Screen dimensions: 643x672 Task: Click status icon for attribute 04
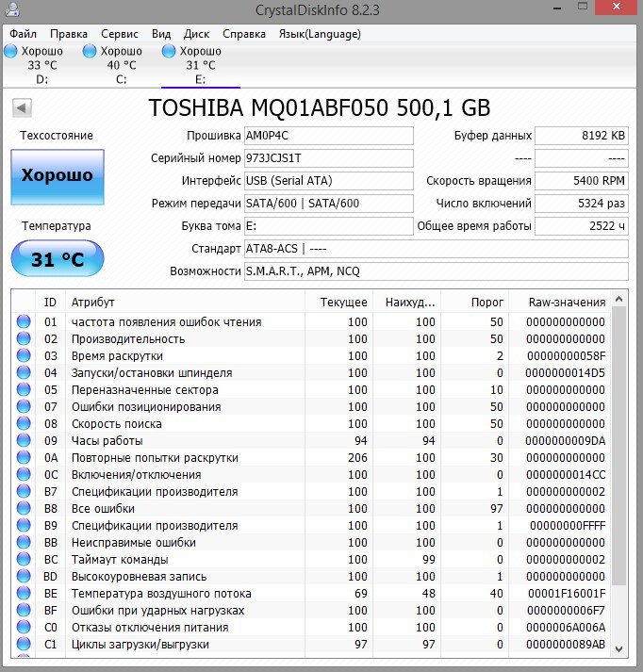(x=24, y=372)
